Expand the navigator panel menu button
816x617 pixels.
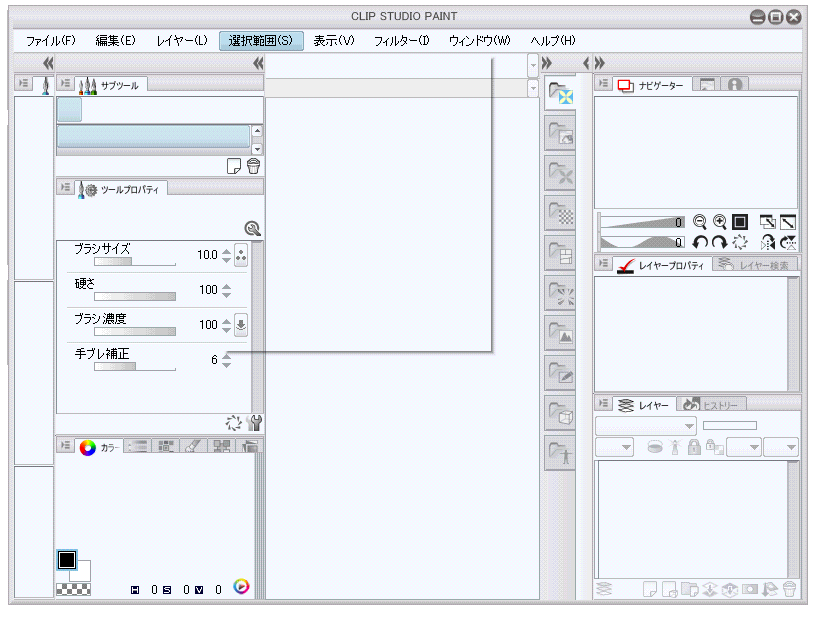[604, 85]
